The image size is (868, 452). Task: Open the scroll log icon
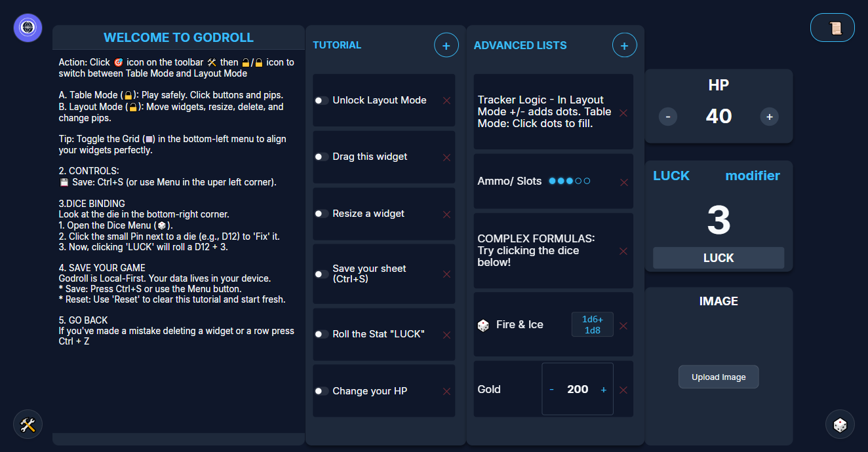(833, 28)
